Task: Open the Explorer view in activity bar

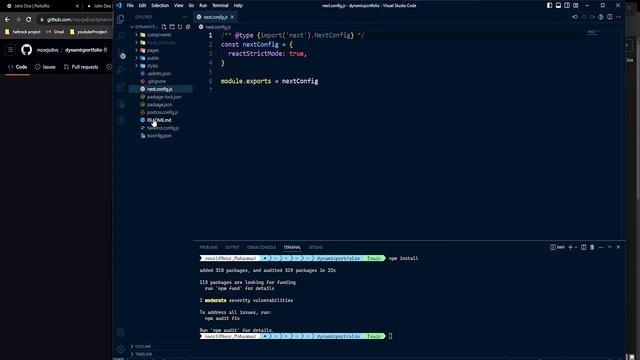Action: [x=121, y=19]
